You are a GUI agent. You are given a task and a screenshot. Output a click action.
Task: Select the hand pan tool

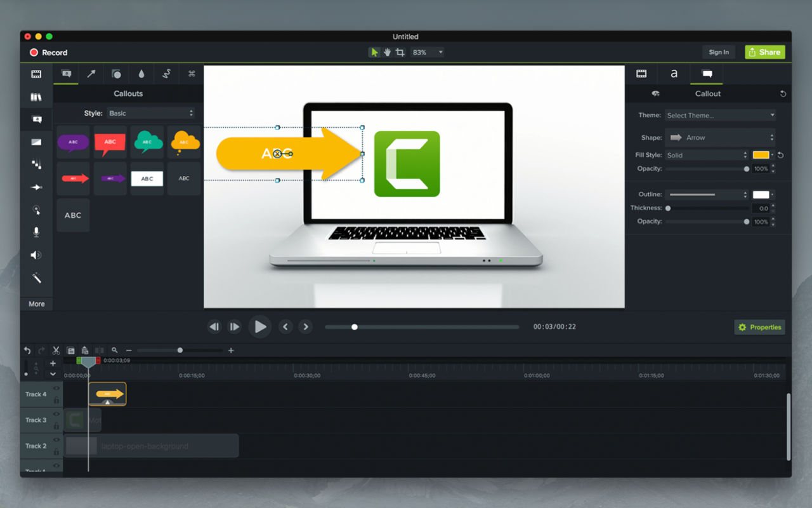coord(387,52)
